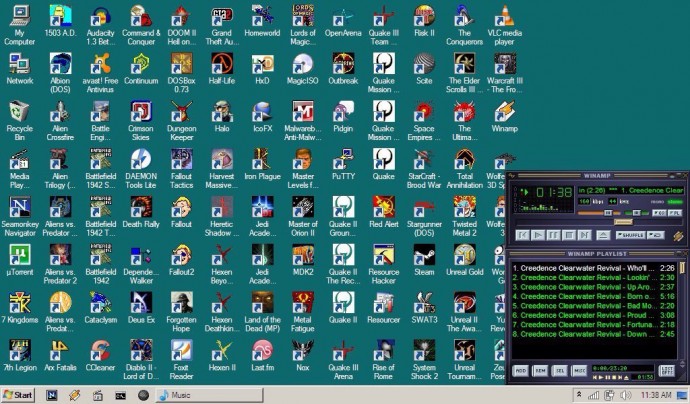The height and width of the screenshot is (404, 690).
Task: Click the Winamp seek bar slider
Action: pos(623,222)
